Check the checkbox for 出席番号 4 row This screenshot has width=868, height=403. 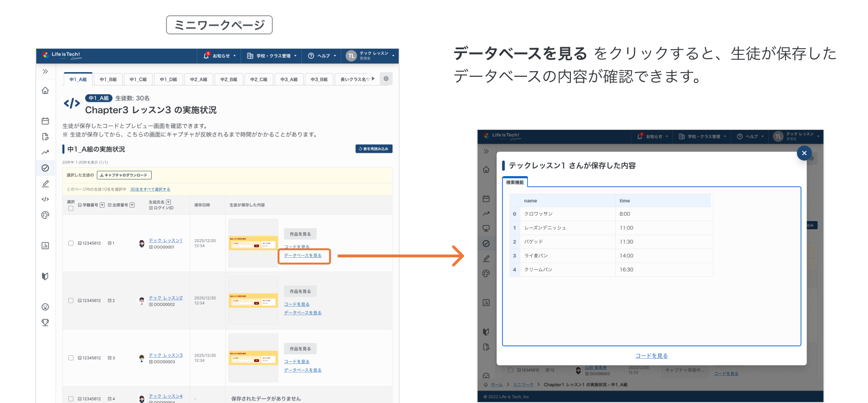(x=71, y=399)
